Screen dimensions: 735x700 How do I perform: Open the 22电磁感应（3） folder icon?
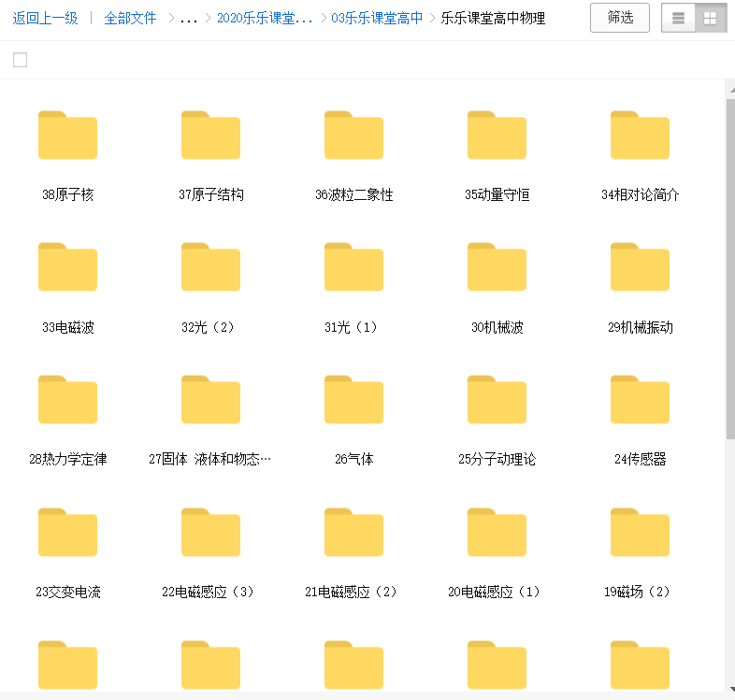[211, 533]
